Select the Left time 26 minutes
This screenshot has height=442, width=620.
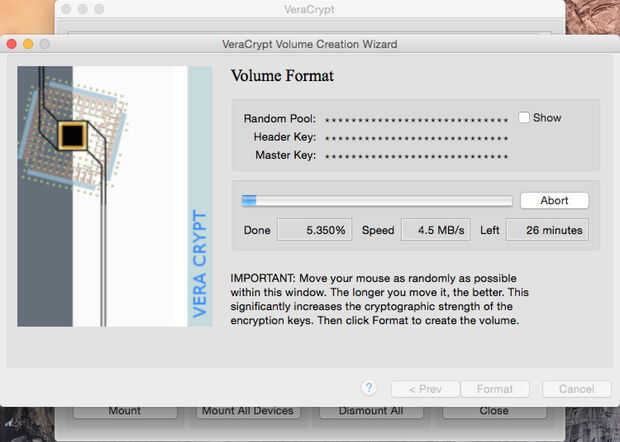(x=547, y=230)
